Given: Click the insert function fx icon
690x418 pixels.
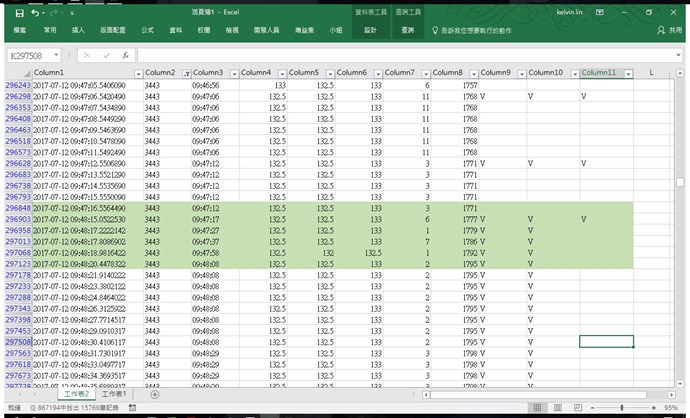Looking at the screenshot, I should click(x=125, y=55).
